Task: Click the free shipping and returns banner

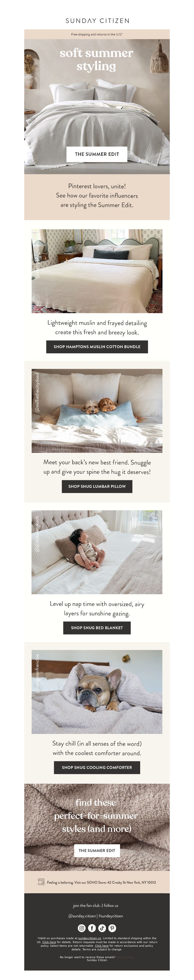Action: click(97, 34)
